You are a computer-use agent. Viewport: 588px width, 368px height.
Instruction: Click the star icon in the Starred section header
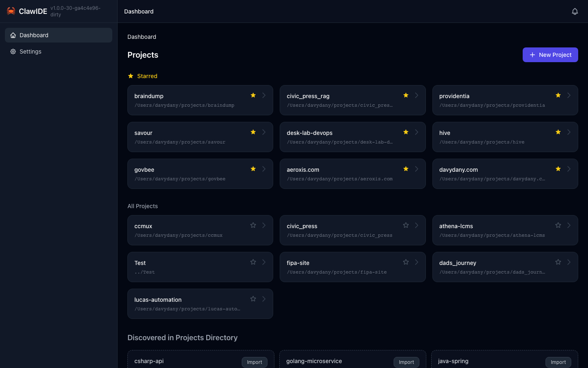[x=130, y=76]
